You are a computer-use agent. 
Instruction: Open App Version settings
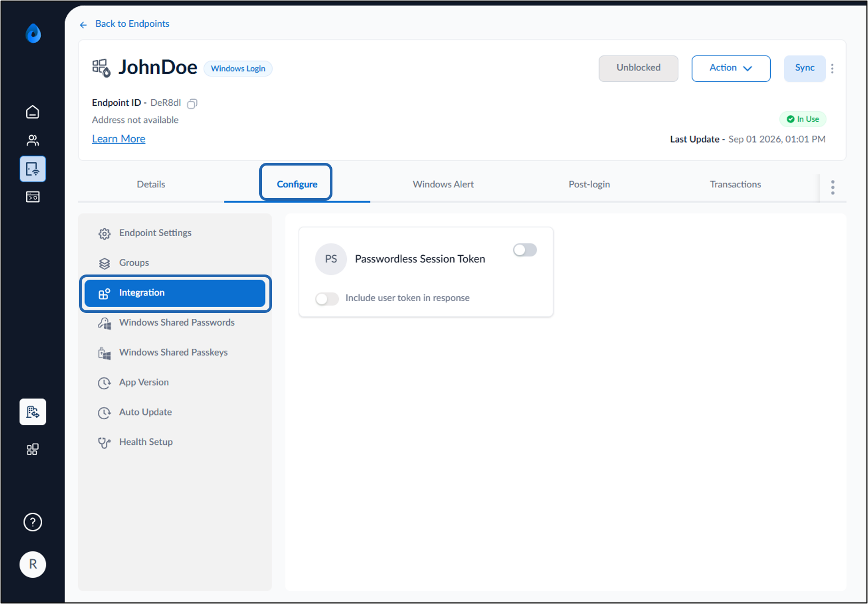(175, 382)
